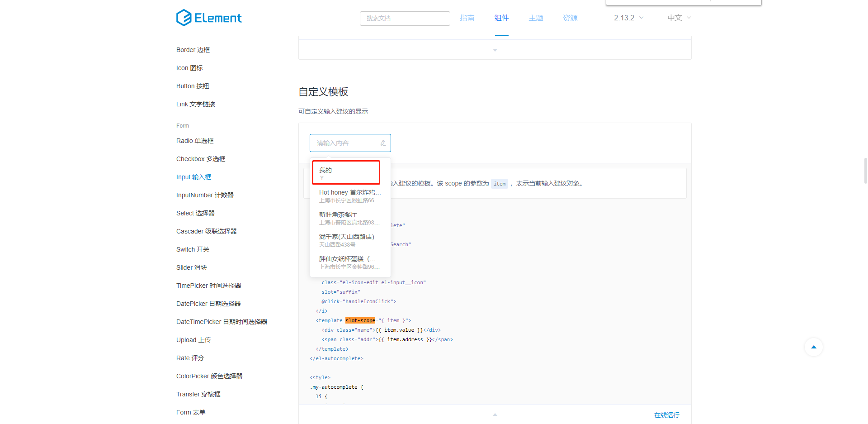Open Button 按钮 in the sidebar
Viewport: 868px width, 424px height.
coord(193,86)
